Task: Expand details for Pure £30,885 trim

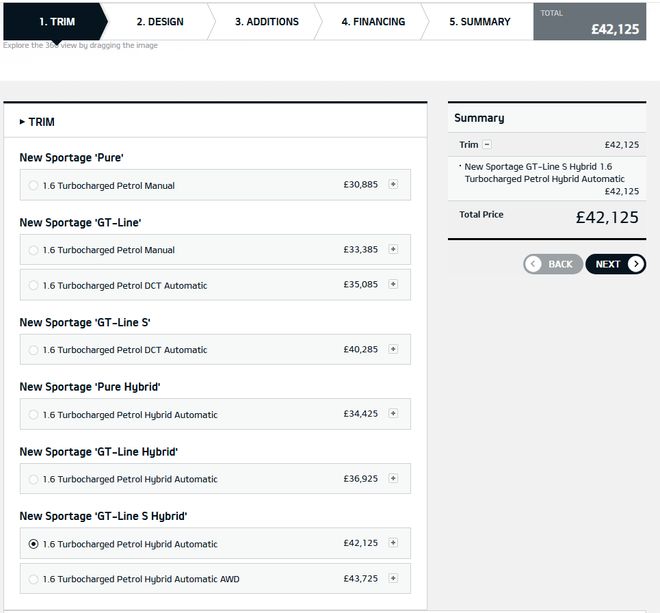Action: click(393, 184)
